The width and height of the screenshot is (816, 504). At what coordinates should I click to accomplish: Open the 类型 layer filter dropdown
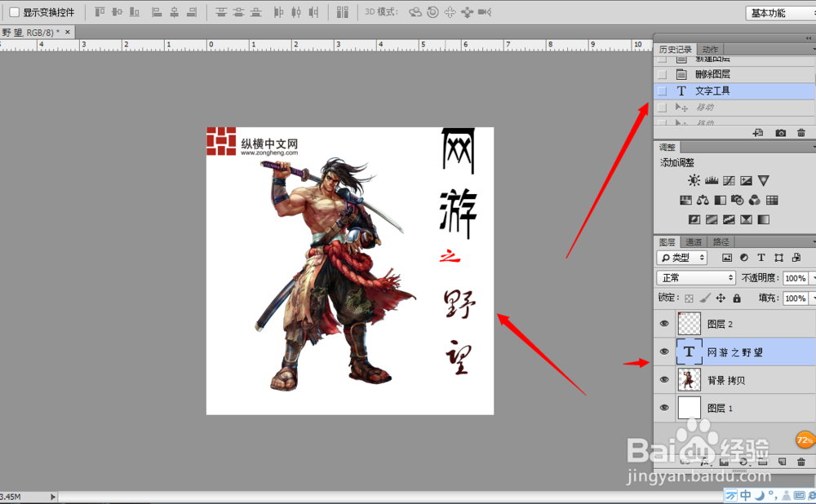coord(681,258)
